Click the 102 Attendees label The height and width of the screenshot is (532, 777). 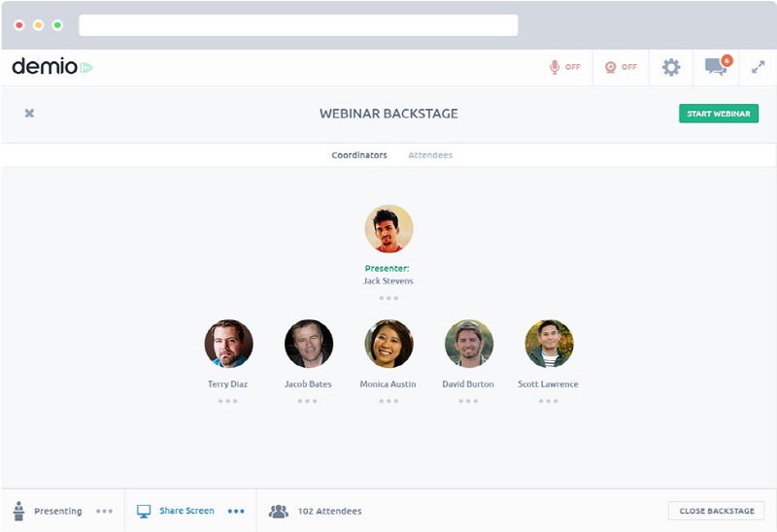[x=329, y=511]
